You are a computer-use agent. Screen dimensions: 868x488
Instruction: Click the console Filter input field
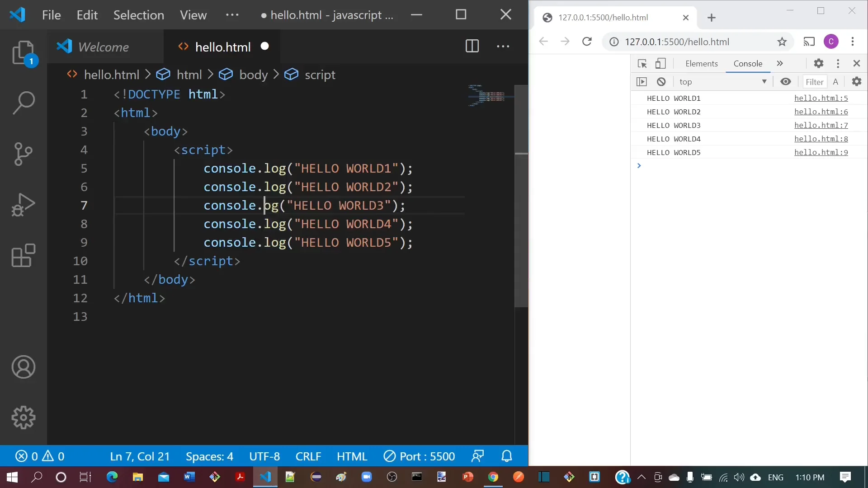[815, 82]
